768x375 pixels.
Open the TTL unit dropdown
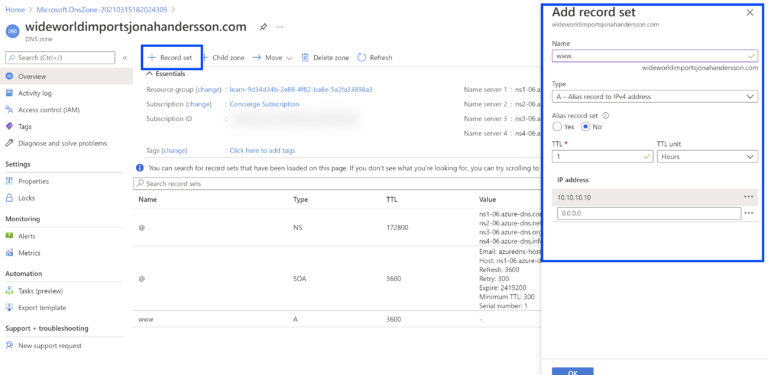[707, 157]
